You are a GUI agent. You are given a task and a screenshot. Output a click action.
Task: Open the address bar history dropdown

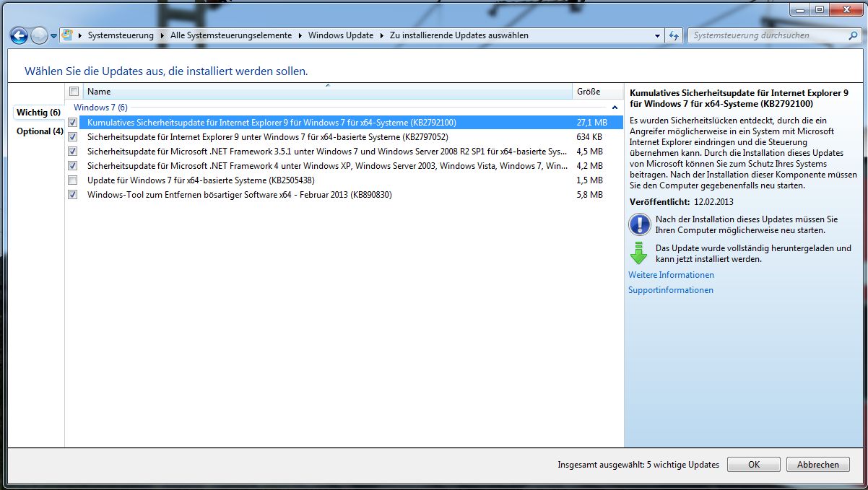(657, 35)
